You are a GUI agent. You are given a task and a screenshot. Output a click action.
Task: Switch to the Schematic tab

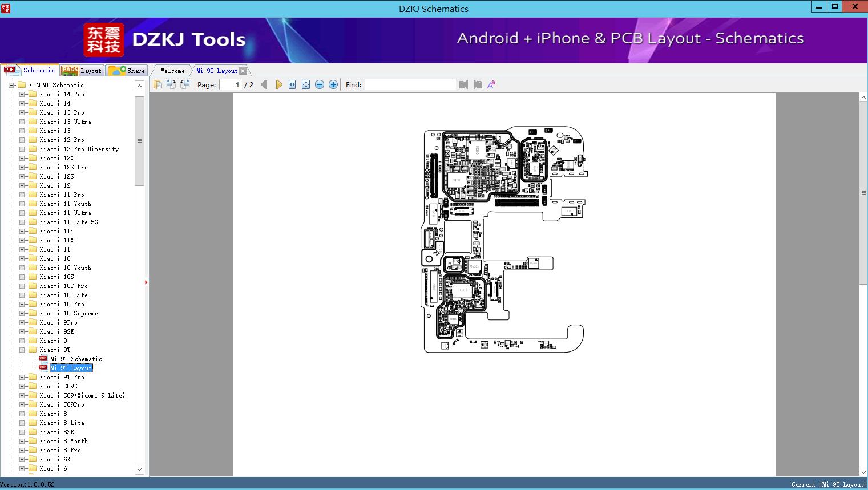click(30, 70)
